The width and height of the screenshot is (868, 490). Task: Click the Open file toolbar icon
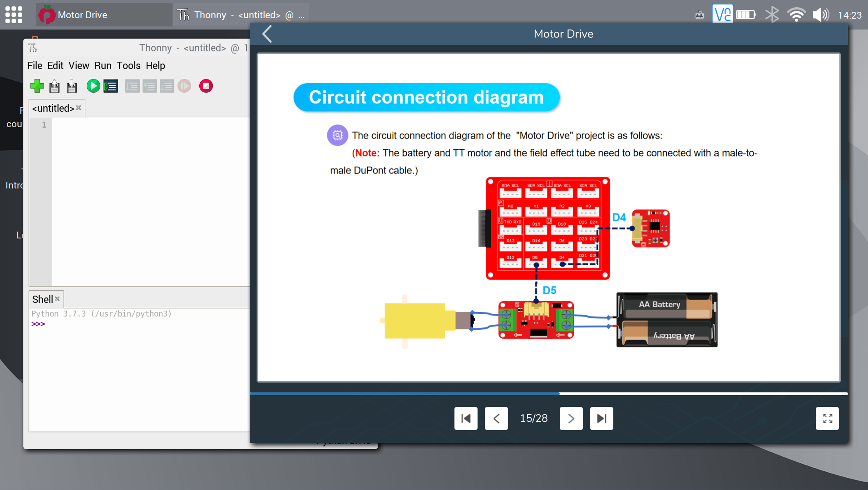54,86
